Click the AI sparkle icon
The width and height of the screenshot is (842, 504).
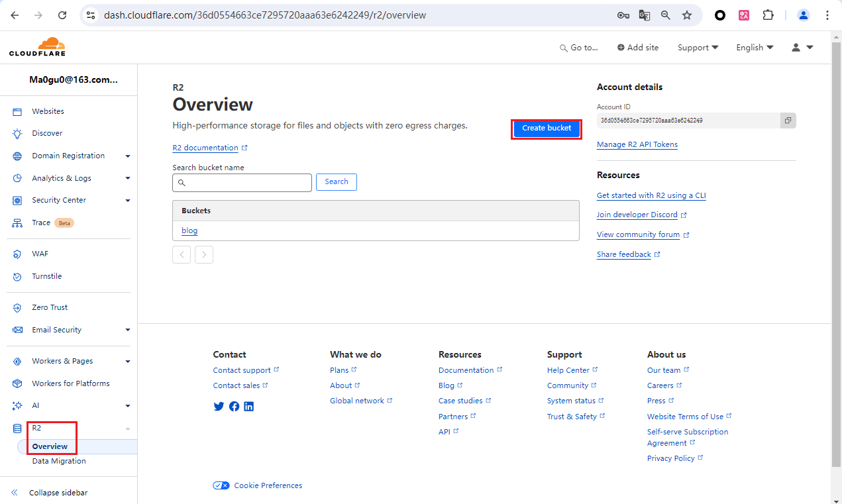pyautogui.click(x=17, y=406)
